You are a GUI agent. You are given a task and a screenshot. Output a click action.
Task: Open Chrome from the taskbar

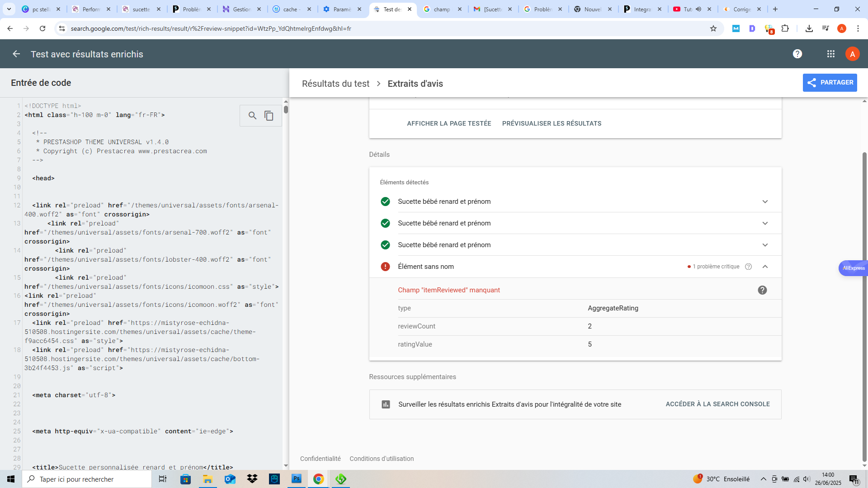319,479
